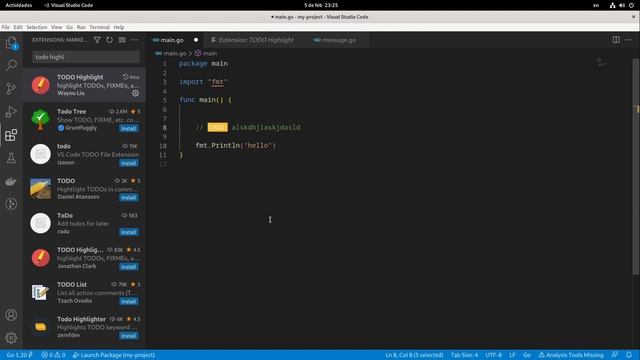Image resolution: width=640 pixels, height=360 pixels.
Task: Open Actividades in the top bar
Action: click(x=19, y=5)
